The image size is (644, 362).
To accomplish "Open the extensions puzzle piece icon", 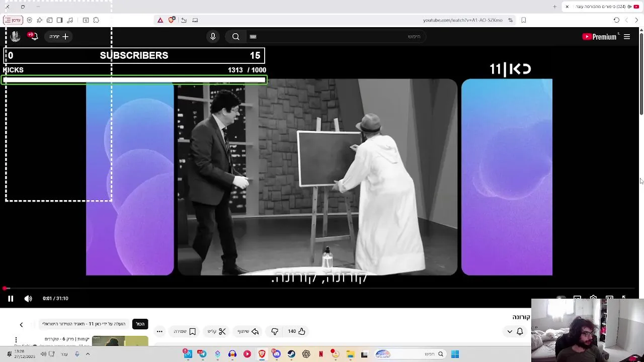I will 96,20.
